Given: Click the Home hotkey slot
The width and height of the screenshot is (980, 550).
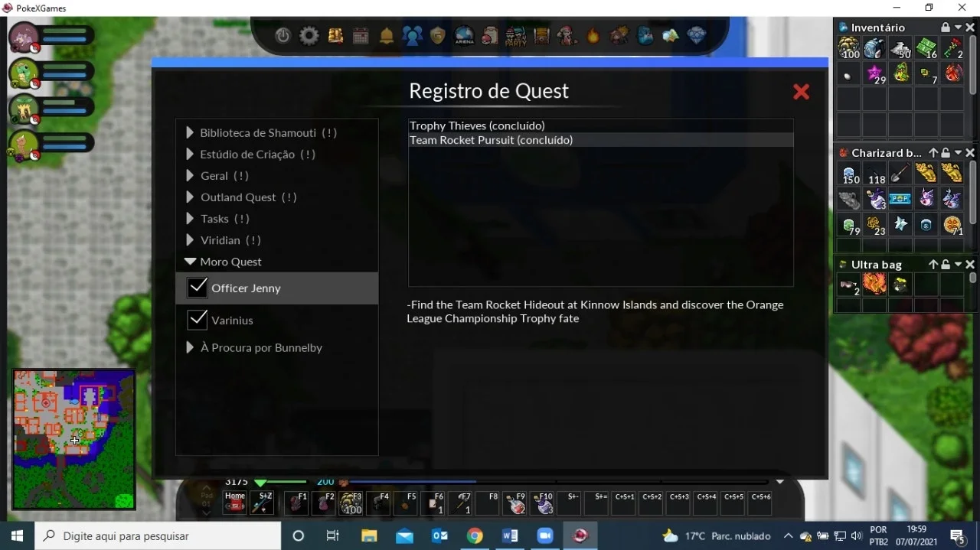Looking at the screenshot, I should click(235, 503).
